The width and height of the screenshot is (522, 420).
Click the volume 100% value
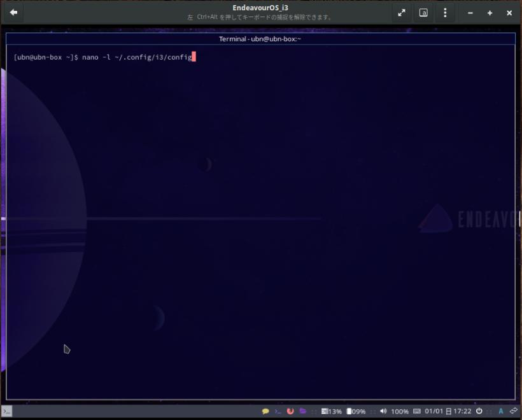[400, 412]
